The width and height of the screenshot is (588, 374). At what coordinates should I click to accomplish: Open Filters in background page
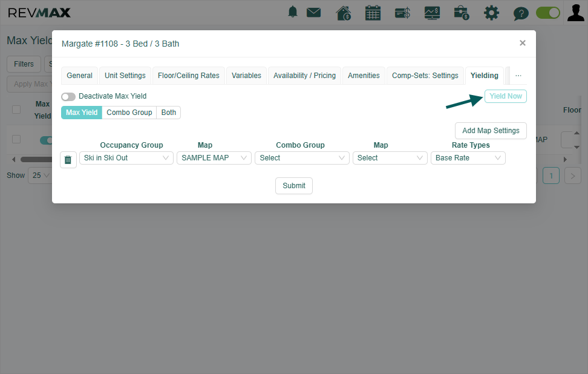tap(24, 64)
